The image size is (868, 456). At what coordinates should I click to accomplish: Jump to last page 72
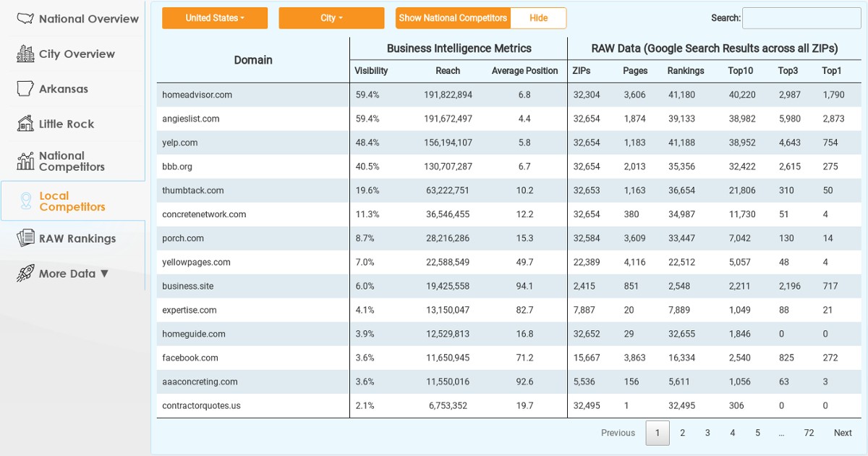(x=809, y=433)
